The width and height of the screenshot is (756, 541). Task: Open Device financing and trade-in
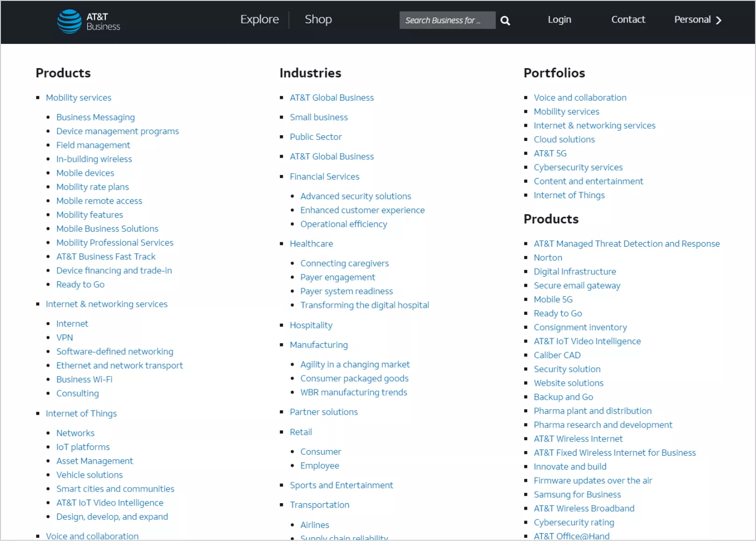pyautogui.click(x=114, y=270)
